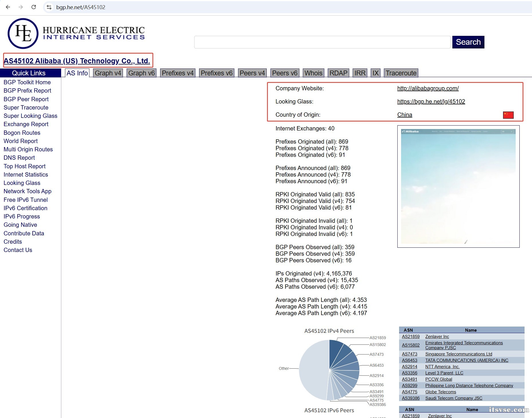The height and width of the screenshot is (418, 532).
Task: Open BGP Toolkit Home link
Action: tap(27, 82)
